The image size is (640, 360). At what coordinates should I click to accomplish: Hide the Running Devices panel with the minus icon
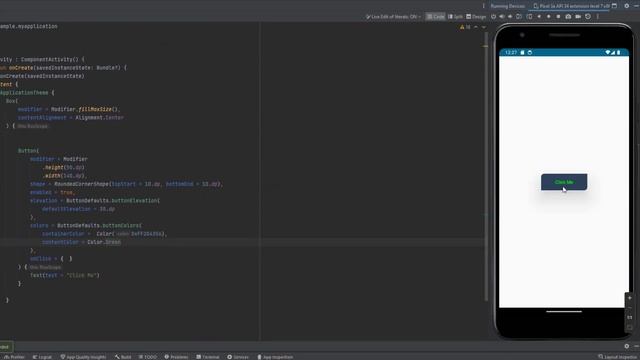point(636,6)
